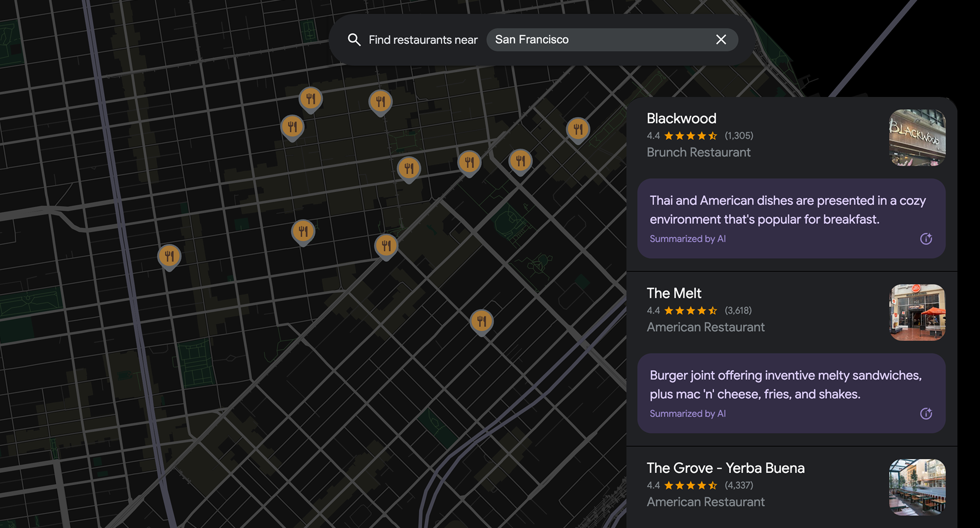Image resolution: width=980 pixels, height=528 pixels.
Task: Click the restaurant map pin farthest right
Action: pos(578,129)
